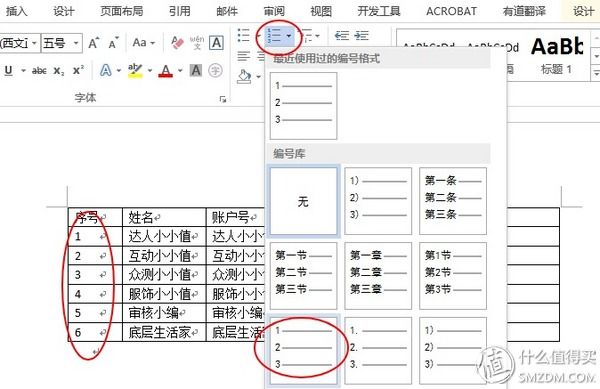Screen dimensions: 600x389
Task: Click the 账户号 header cell
Action: 235,217
